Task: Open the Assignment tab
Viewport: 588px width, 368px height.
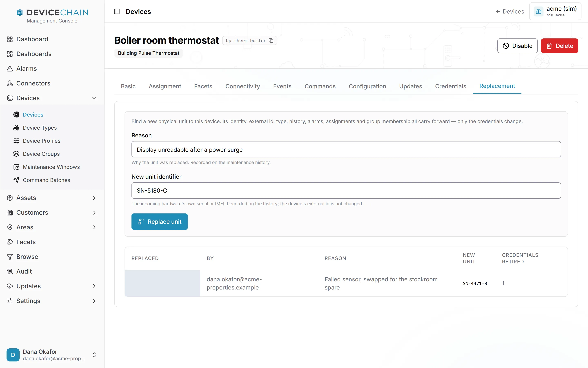Action: [x=165, y=86]
